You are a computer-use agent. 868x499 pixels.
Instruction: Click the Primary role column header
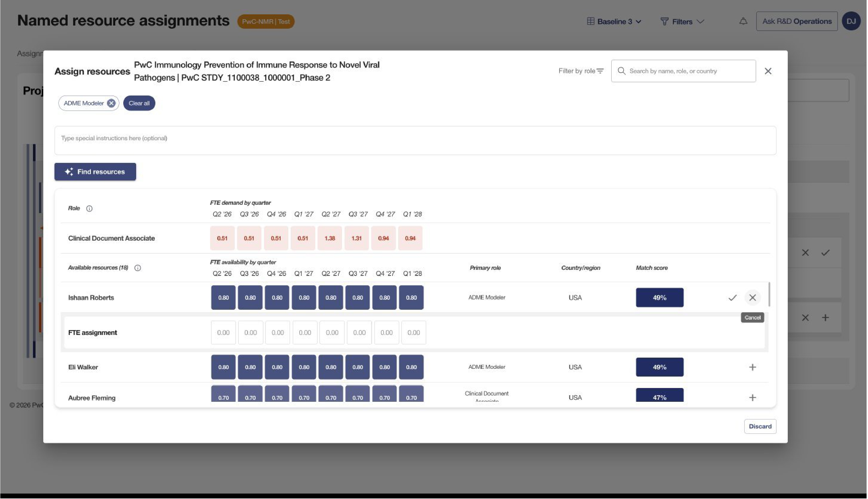point(485,268)
